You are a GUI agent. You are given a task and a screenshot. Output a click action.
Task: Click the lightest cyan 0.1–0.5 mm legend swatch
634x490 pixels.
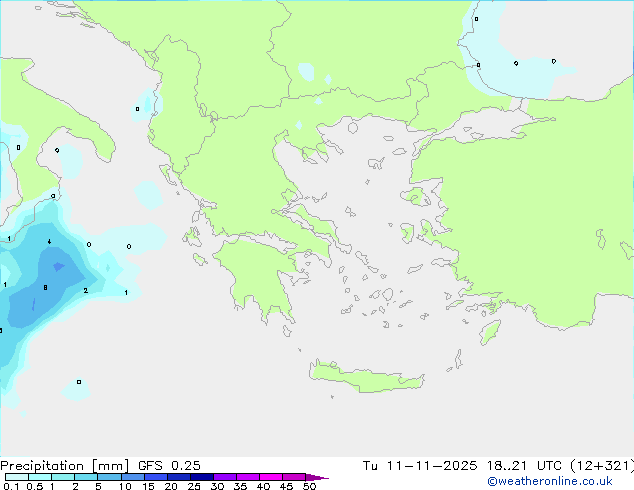(17, 477)
